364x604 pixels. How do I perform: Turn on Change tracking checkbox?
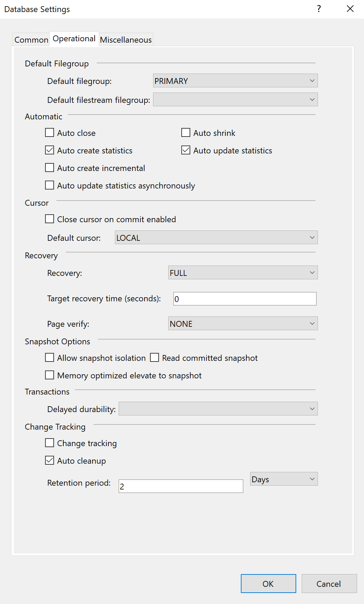pyautogui.click(x=50, y=443)
